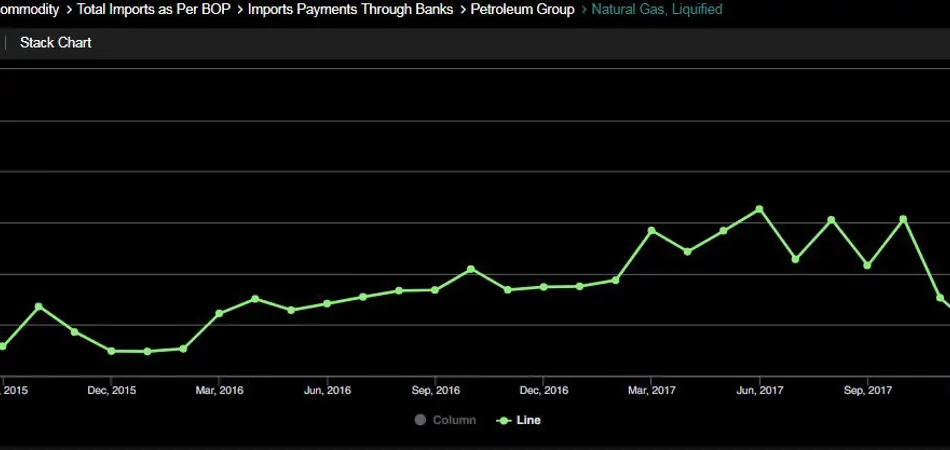
Task: Select the Natural Gas, Liquified breadcrumb
Action: pyautogui.click(x=657, y=9)
